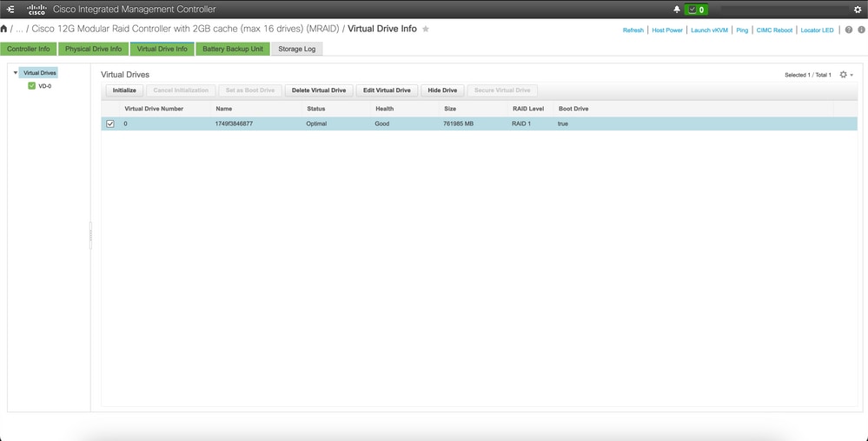
Task: Click the boot drive true cell
Action: click(x=563, y=124)
